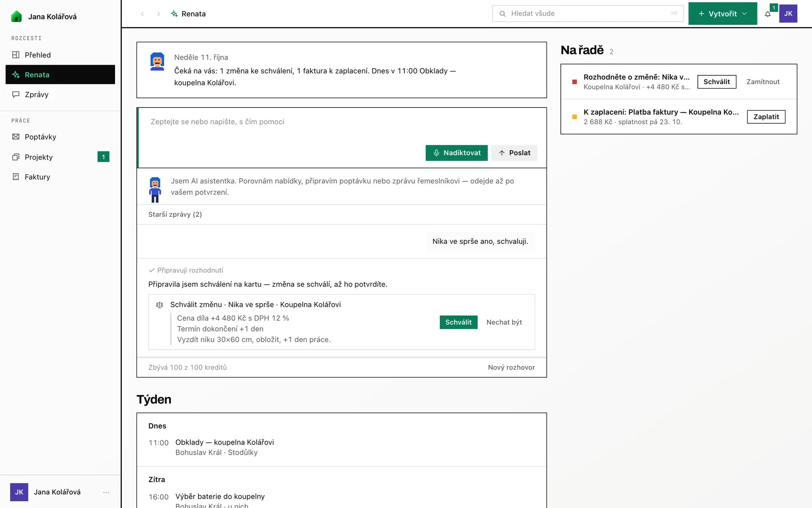Screen dimensions: 812x508
Task: Click 'Rozhodněte o změně: Nika v...' title
Action: click(636, 77)
